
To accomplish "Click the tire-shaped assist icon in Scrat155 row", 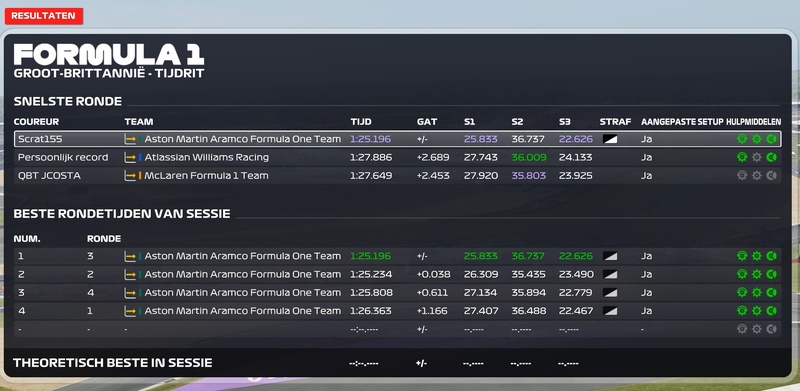I will 742,139.
